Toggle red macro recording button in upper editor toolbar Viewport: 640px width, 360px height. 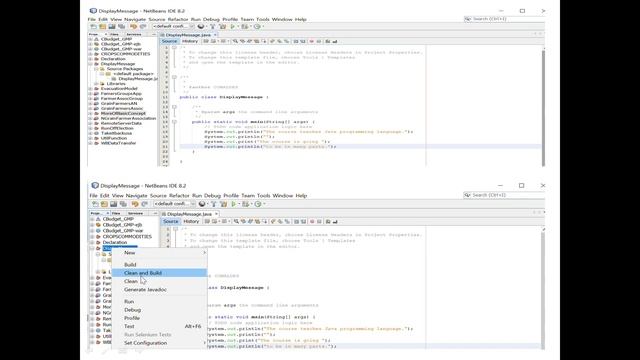tap(312, 41)
